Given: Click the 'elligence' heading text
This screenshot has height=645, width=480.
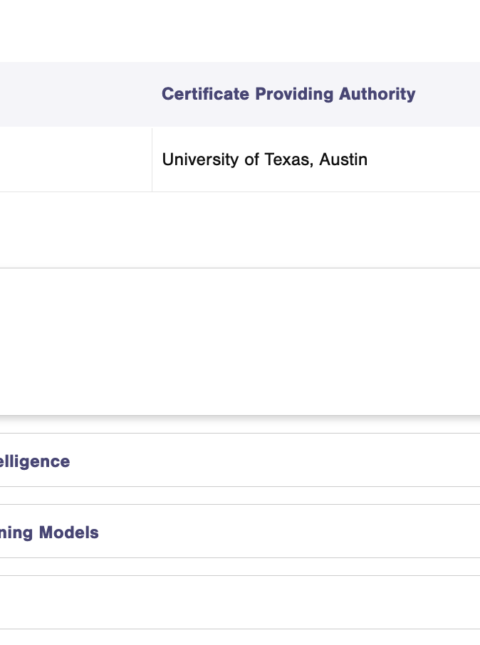Looking at the screenshot, I should pos(35,462).
